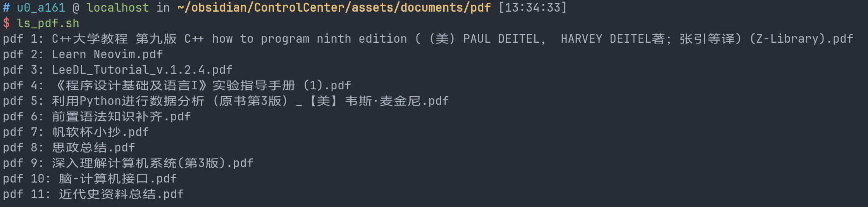The height and width of the screenshot is (207, 868).
Task: Click the blue hash prompt symbol
Action: (6, 8)
